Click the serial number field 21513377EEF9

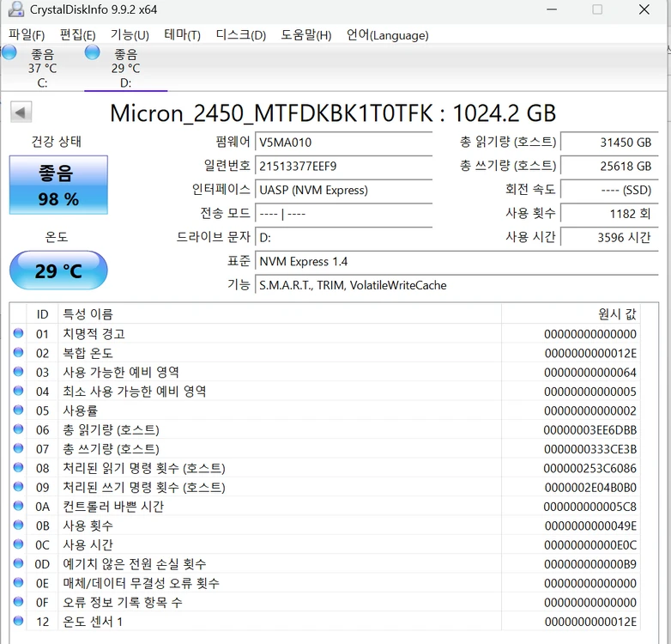click(x=343, y=166)
